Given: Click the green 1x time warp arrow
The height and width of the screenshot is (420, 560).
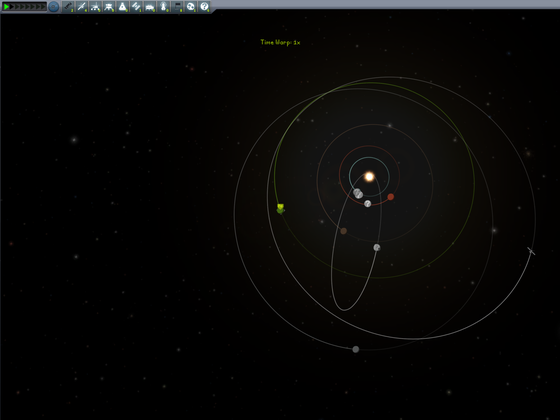Looking at the screenshot, I should tap(6, 6).
